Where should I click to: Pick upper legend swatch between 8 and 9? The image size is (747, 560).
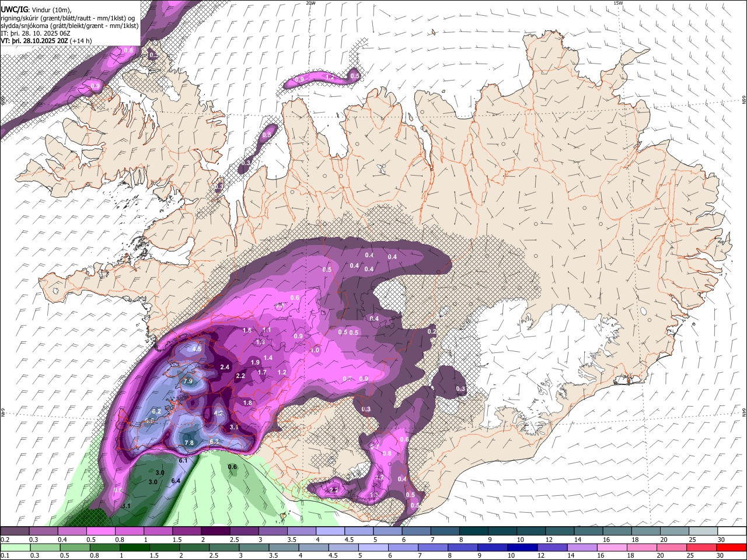pyautogui.click(x=473, y=531)
